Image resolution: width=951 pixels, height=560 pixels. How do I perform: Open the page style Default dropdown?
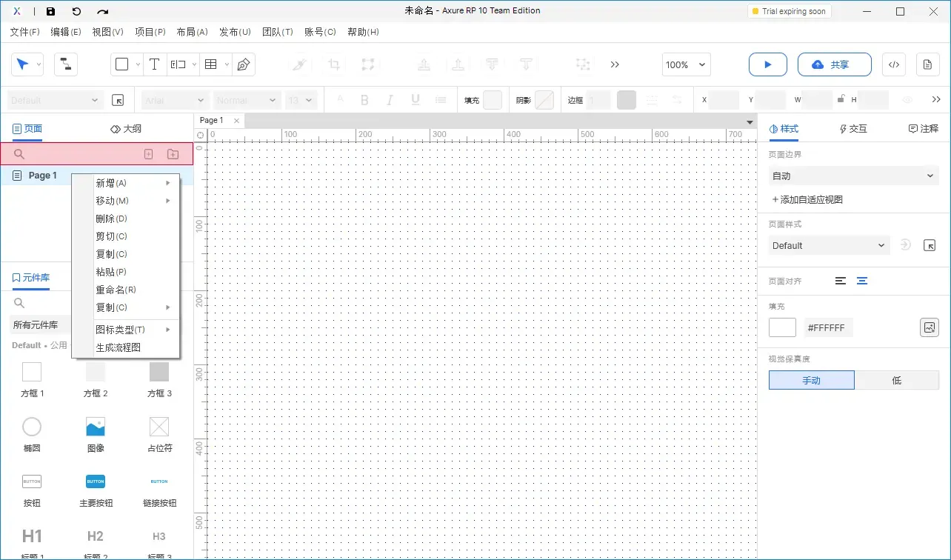pyautogui.click(x=827, y=245)
